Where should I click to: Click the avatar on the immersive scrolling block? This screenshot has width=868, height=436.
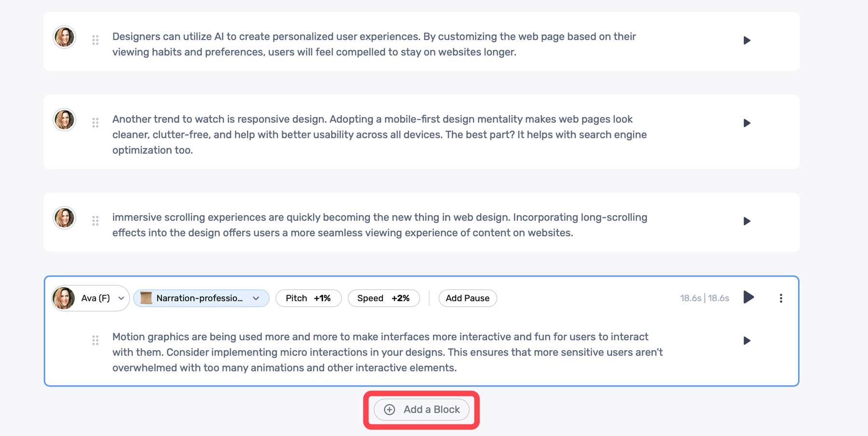pyautogui.click(x=64, y=218)
